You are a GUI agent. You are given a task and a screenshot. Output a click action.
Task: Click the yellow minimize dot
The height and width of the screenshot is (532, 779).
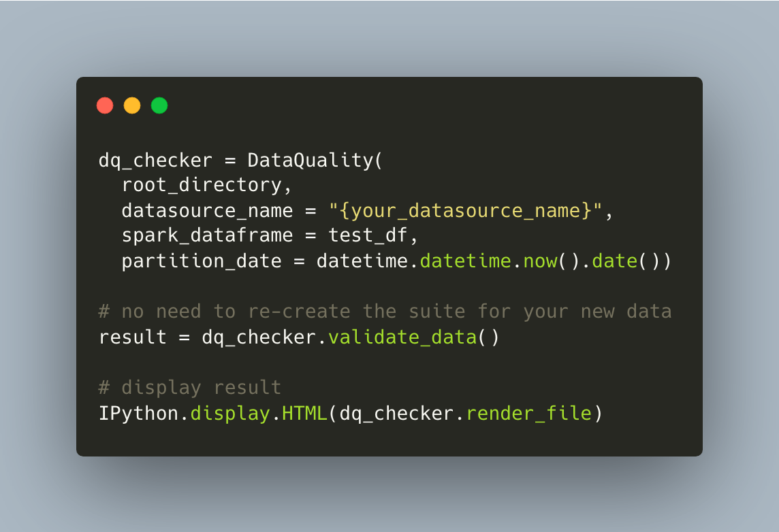tap(132, 105)
